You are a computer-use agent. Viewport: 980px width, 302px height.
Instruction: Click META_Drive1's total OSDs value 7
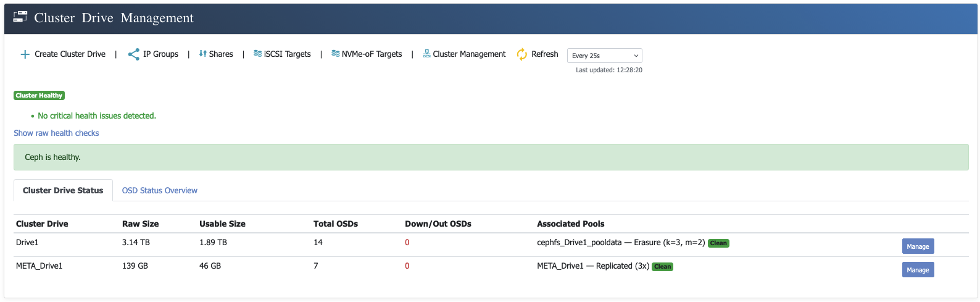click(x=316, y=266)
